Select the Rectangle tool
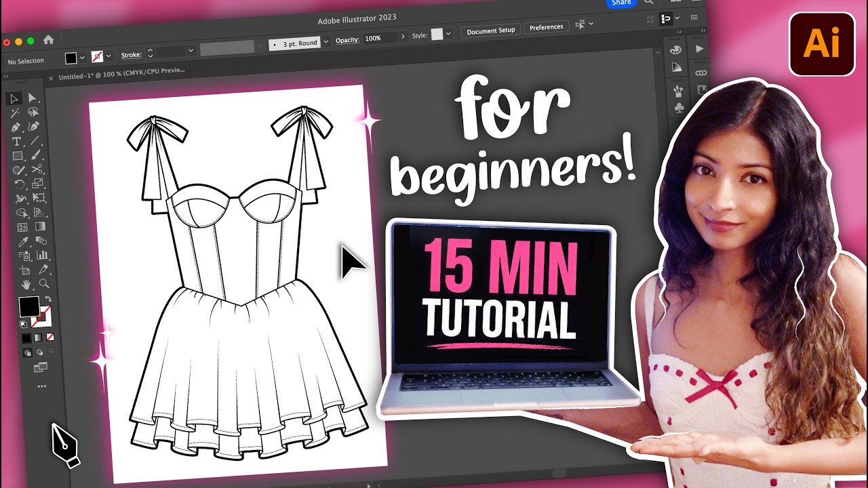868x488 pixels. [x=18, y=155]
